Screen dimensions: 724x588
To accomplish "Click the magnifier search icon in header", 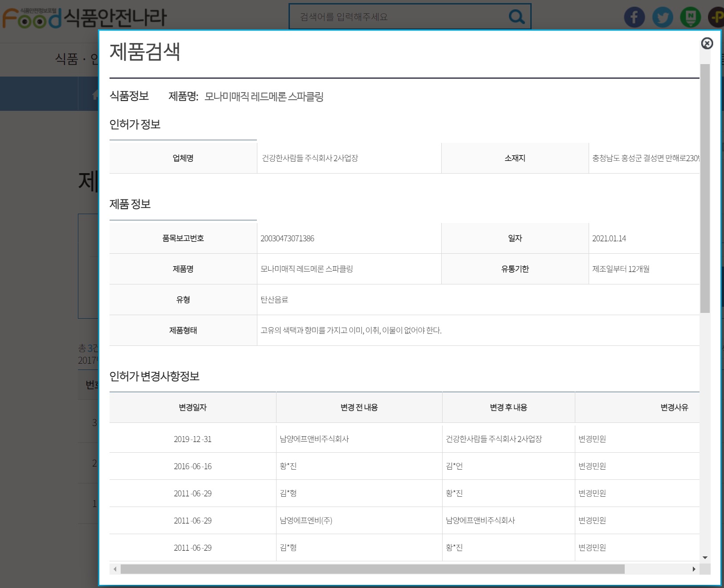I will click(517, 17).
